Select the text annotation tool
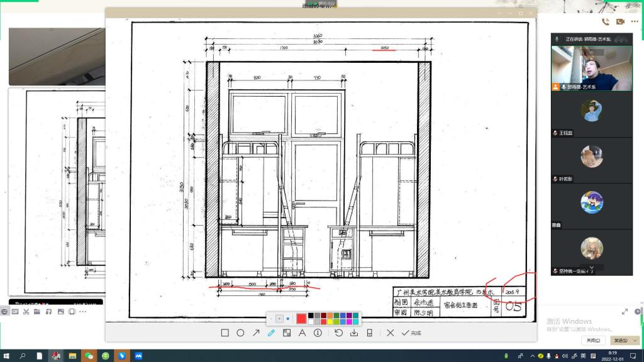The height and width of the screenshot is (362, 644). click(x=302, y=333)
